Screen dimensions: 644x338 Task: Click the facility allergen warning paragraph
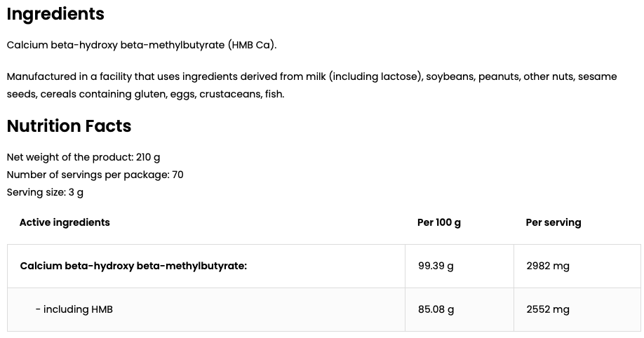(311, 85)
